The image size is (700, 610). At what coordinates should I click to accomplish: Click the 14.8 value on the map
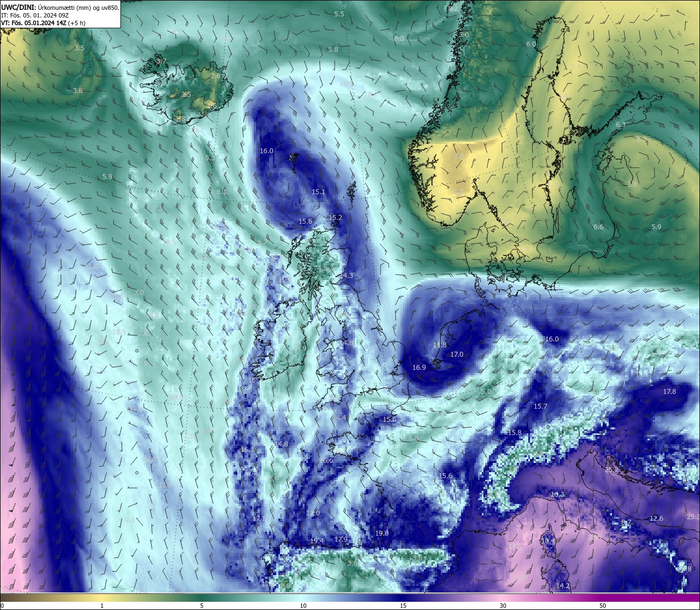pos(281,445)
